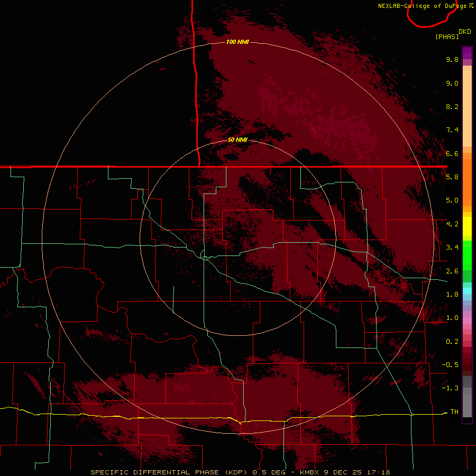Pick the cyan segment of the color bar

pyautogui.click(x=467, y=291)
